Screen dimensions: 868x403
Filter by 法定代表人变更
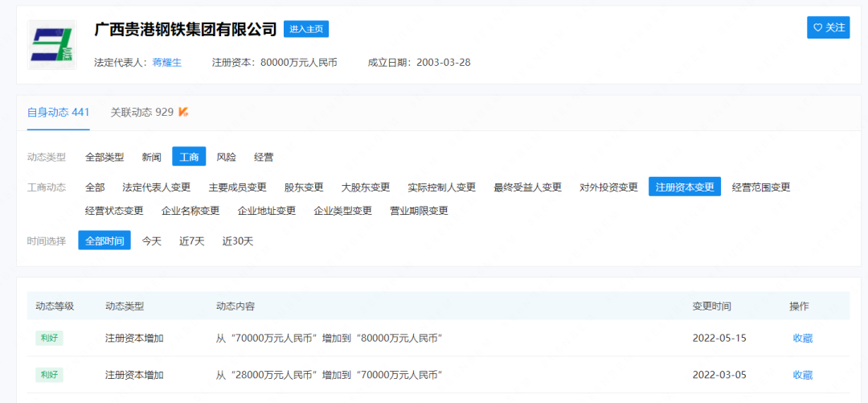tap(157, 187)
